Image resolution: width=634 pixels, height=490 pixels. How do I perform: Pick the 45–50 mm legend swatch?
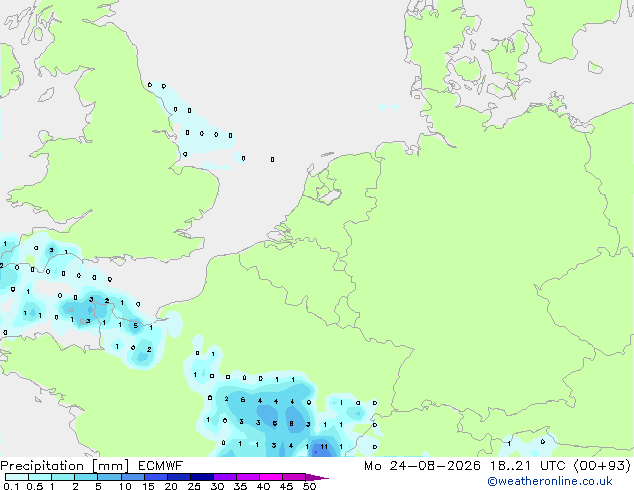294,477
